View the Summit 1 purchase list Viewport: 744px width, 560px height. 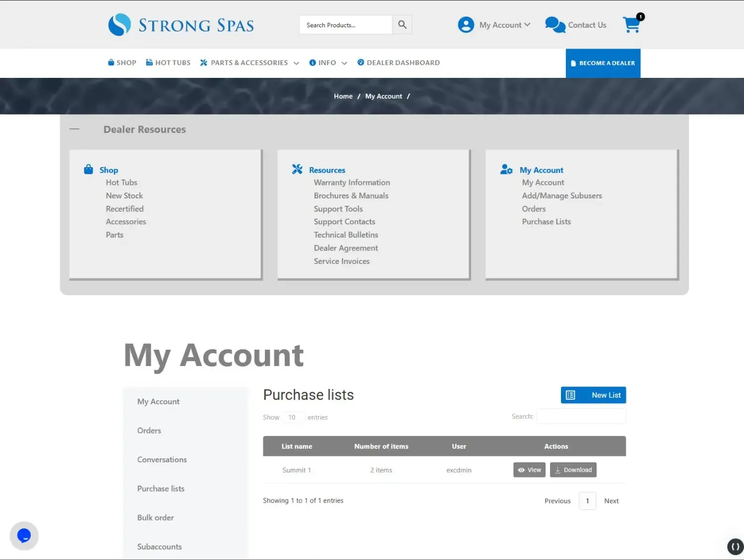point(529,470)
